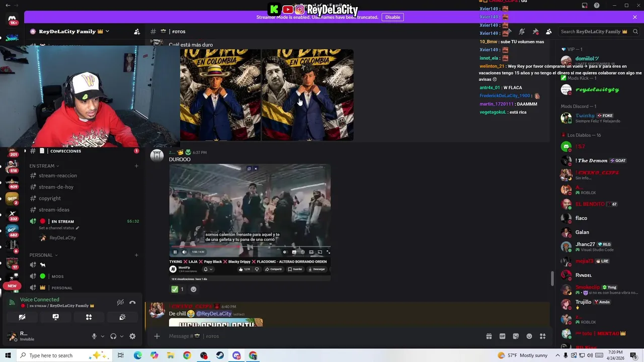Image resolution: width=644 pixels, height=362 pixels.
Task: Add a channel to PERSONAL category
Action: pyautogui.click(x=136, y=255)
